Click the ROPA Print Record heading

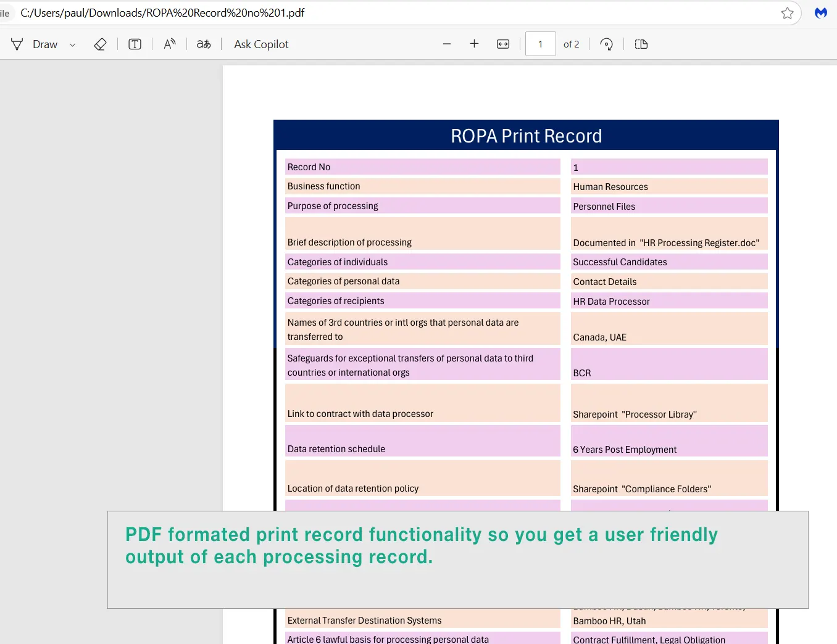tap(526, 136)
